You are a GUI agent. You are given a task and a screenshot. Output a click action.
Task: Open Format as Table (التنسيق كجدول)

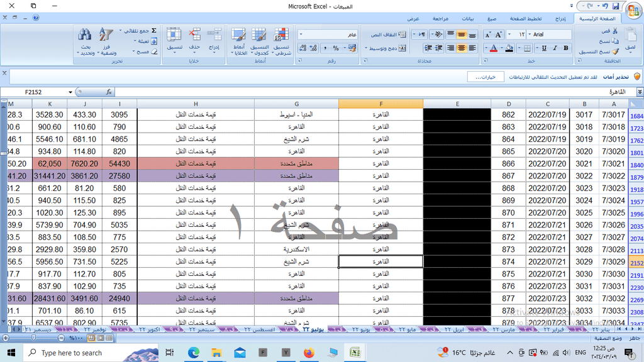[x=260, y=41]
